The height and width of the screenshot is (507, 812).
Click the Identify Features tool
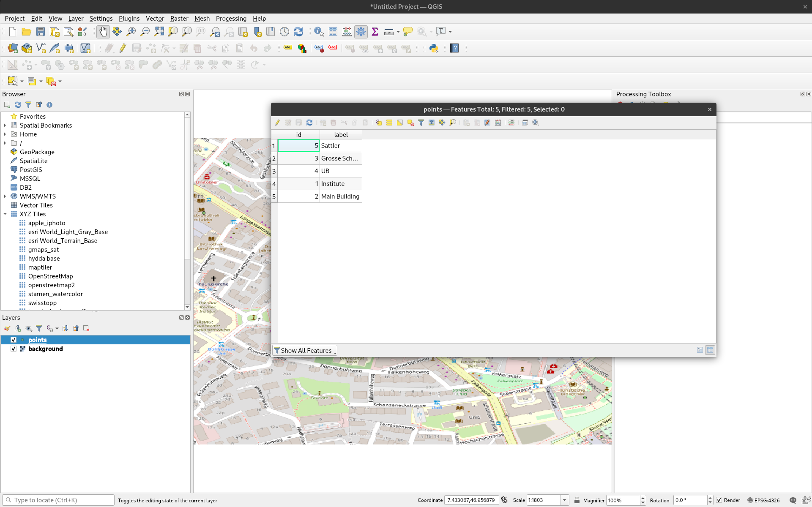pyautogui.click(x=319, y=32)
